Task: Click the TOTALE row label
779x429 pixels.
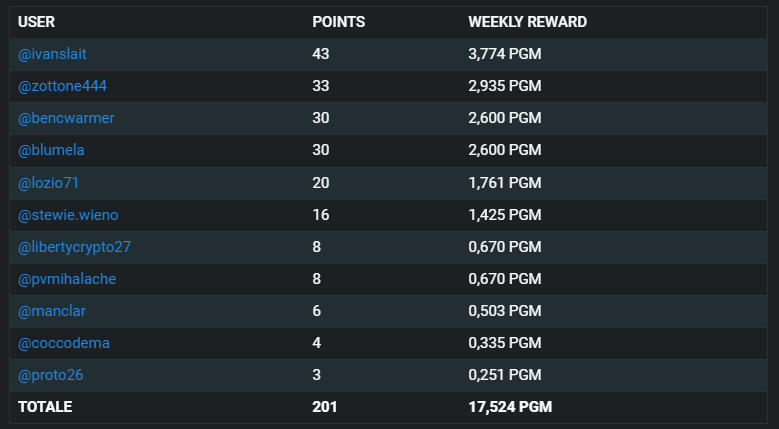Action: click(45, 407)
